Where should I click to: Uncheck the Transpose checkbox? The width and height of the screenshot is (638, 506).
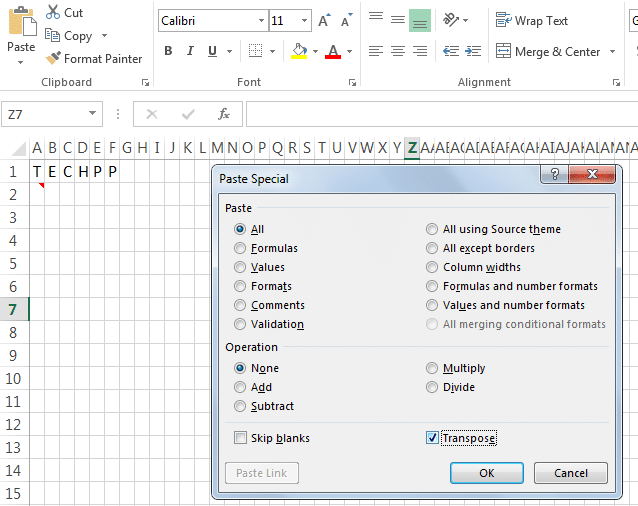(x=432, y=438)
